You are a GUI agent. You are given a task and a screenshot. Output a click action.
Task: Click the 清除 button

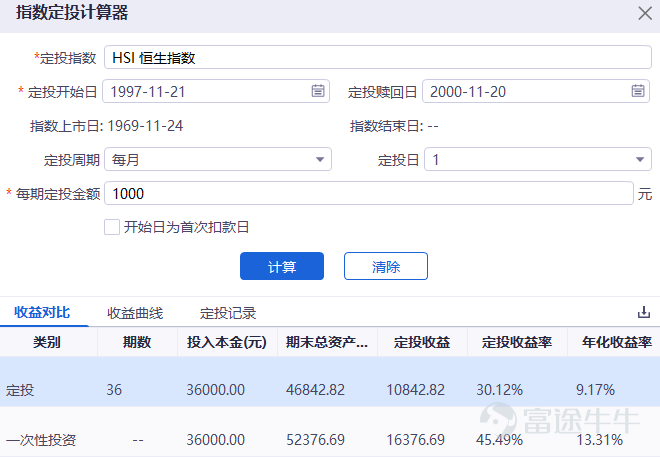coord(386,266)
